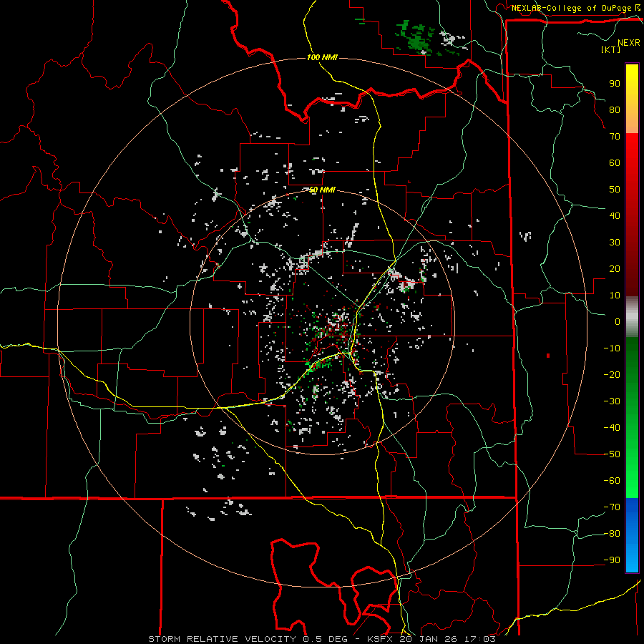The height and width of the screenshot is (644, 644).
Task: Pick the yellow-orange top segment of color bar
Action: [x=632, y=99]
